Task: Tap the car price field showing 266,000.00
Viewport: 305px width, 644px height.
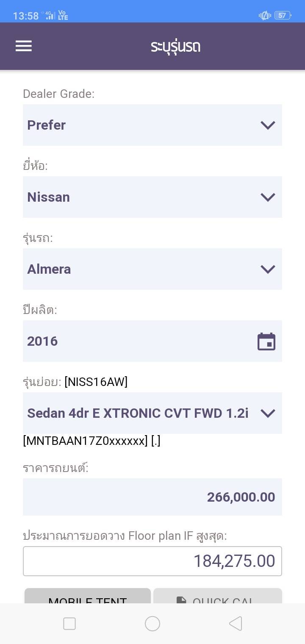Action: (152, 497)
